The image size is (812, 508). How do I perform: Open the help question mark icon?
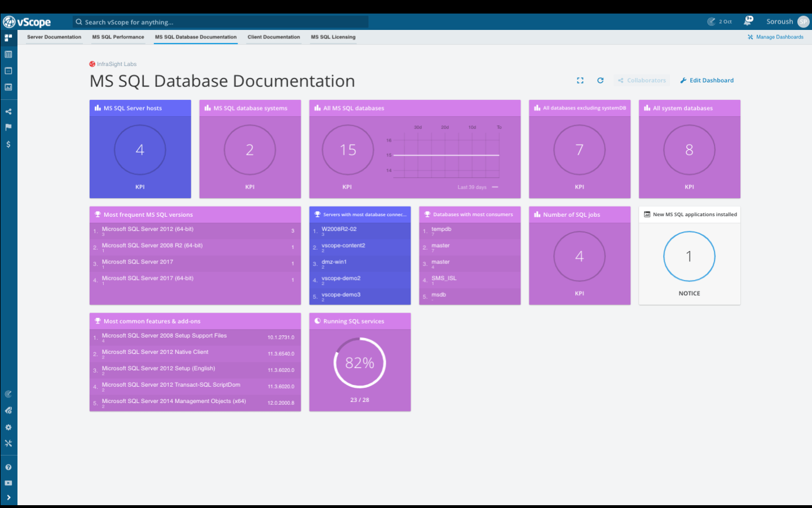point(8,467)
